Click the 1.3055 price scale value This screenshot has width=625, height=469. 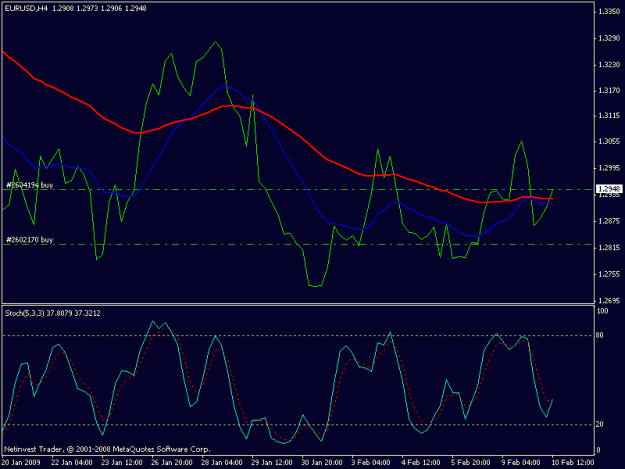(x=609, y=141)
